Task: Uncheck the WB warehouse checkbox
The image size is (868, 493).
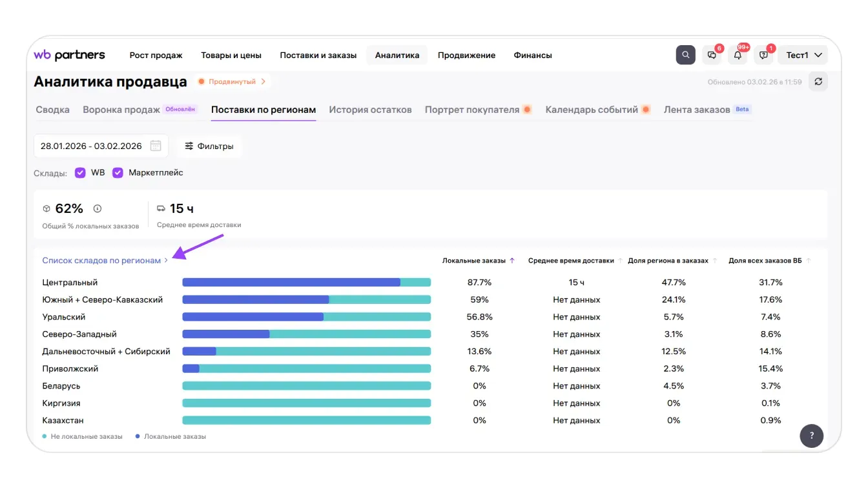Action: [x=80, y=173]
